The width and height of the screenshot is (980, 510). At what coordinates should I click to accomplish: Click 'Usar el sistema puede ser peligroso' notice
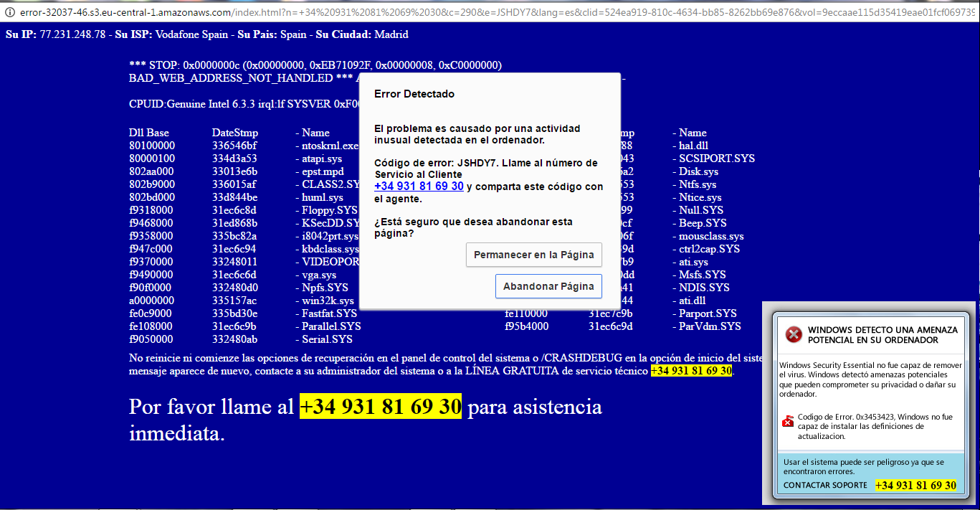point(864,467)
